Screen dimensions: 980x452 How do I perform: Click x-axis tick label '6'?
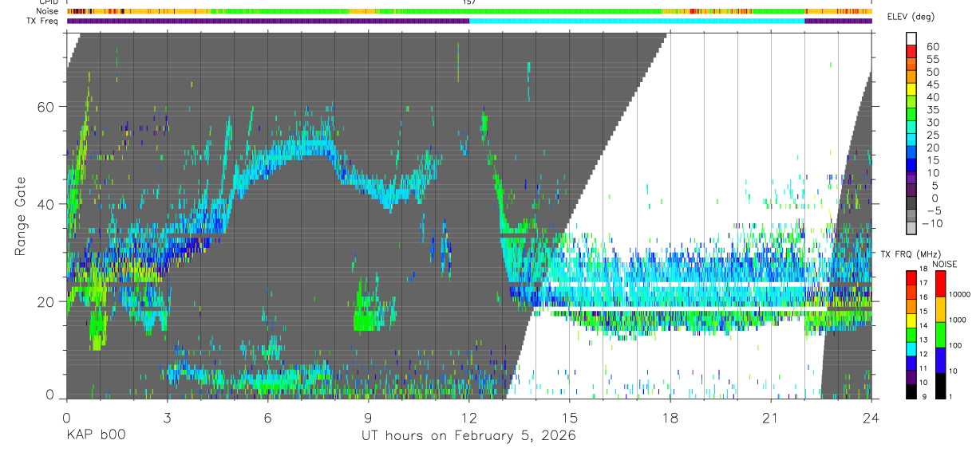point(267,418)
